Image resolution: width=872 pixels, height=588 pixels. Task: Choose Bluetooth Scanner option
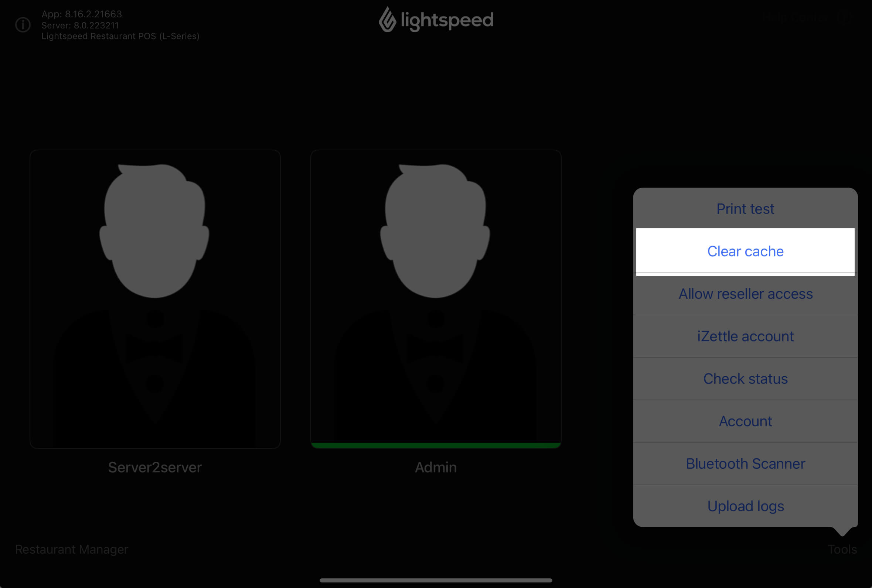pyautogui.click(x=745, y=464)
